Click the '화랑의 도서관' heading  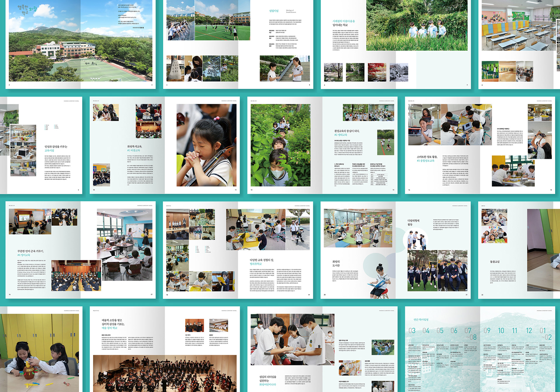click(x=336, y=263)
